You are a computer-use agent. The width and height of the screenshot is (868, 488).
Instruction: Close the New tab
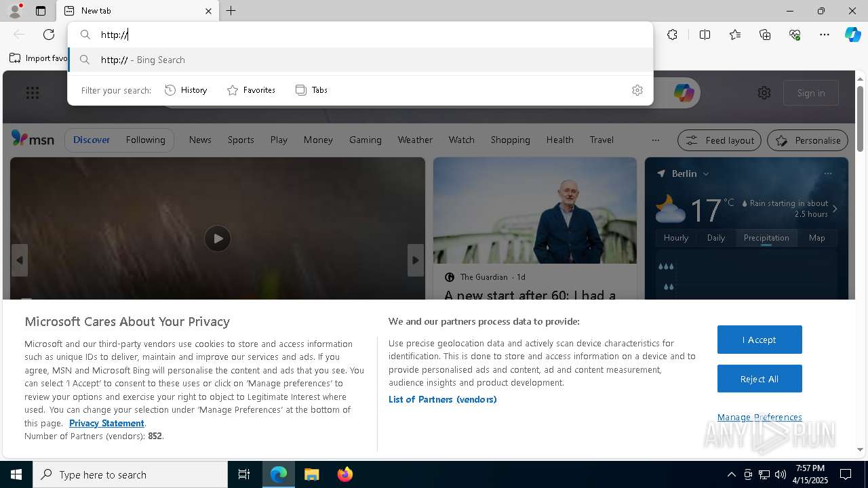(208, 11)
